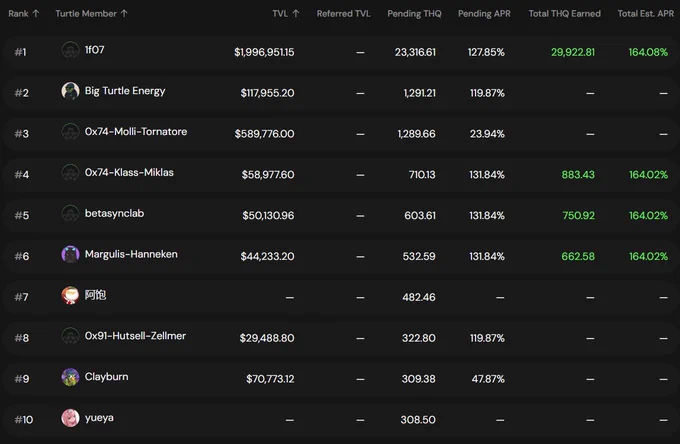
Task: Click Total THQ Earned 750.92
Action: 579,215
